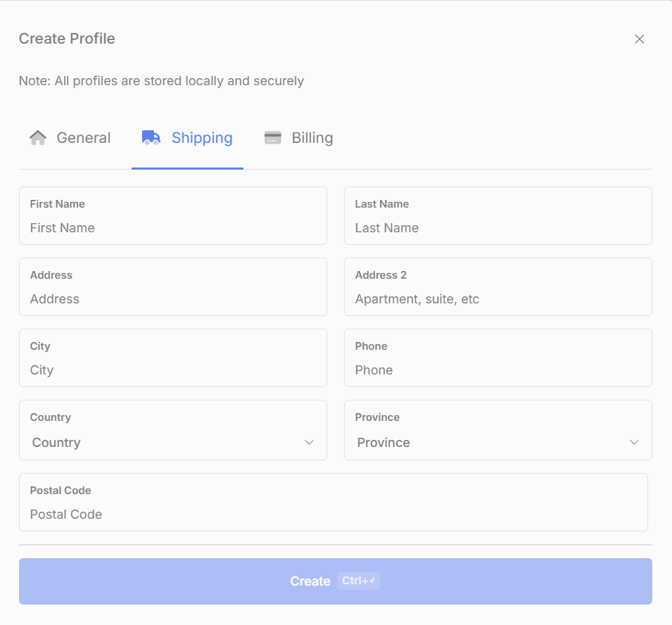Click the Create Profile heading
Viewport: 672px width, 625px height.
[67, 39]
